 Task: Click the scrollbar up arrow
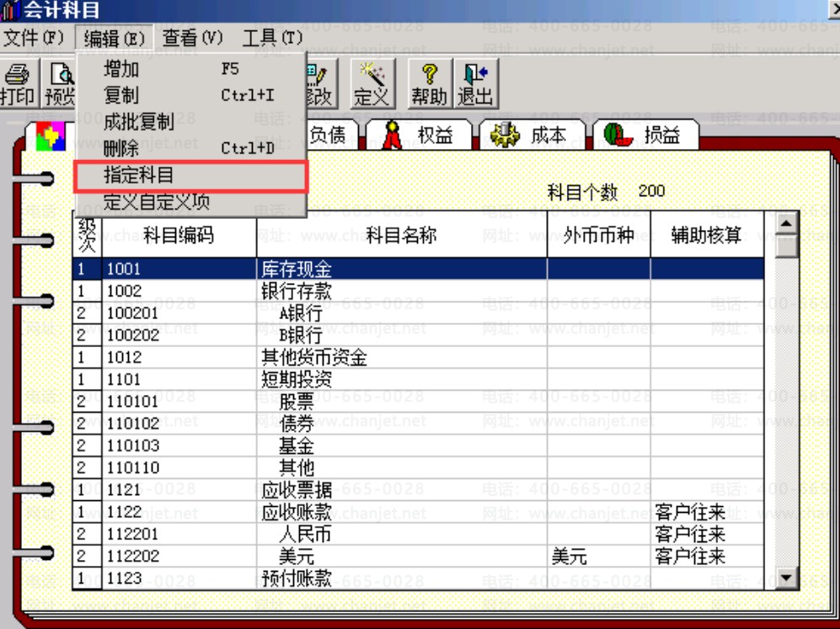coord(786,222)
